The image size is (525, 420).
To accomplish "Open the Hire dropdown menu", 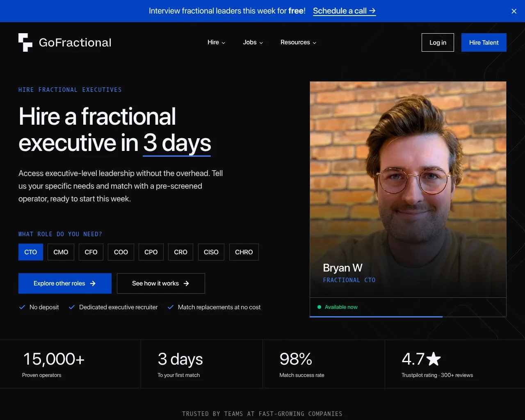I will pyautogui.click(x=216, y=42).
